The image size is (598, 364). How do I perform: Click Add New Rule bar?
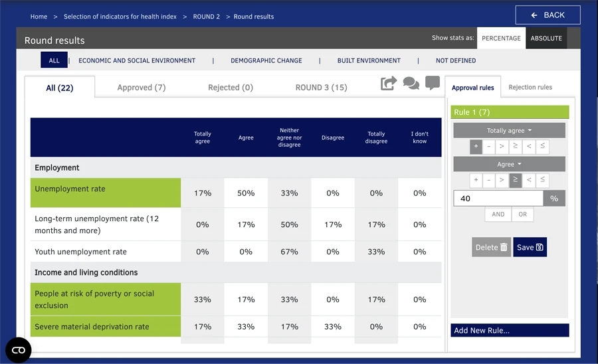tap(510, 331)
